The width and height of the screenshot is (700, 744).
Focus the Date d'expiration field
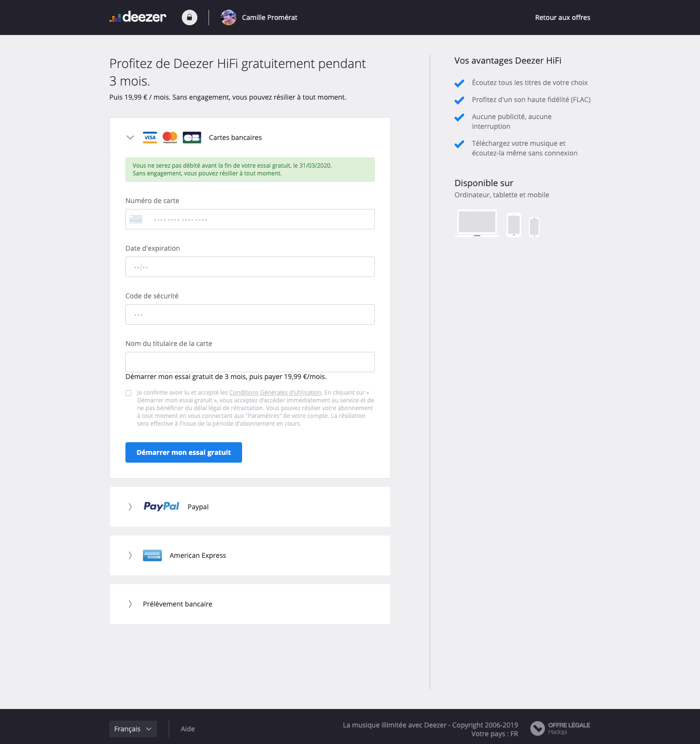tap(250, 267)
